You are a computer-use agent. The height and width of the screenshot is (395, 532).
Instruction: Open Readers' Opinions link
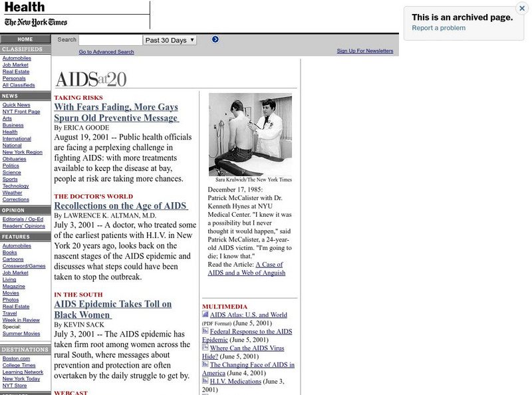(24, 226)
